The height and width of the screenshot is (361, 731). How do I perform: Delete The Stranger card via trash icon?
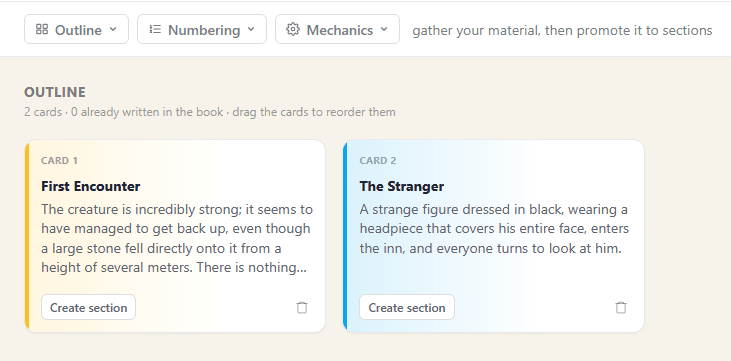click(x=621, y=307)
